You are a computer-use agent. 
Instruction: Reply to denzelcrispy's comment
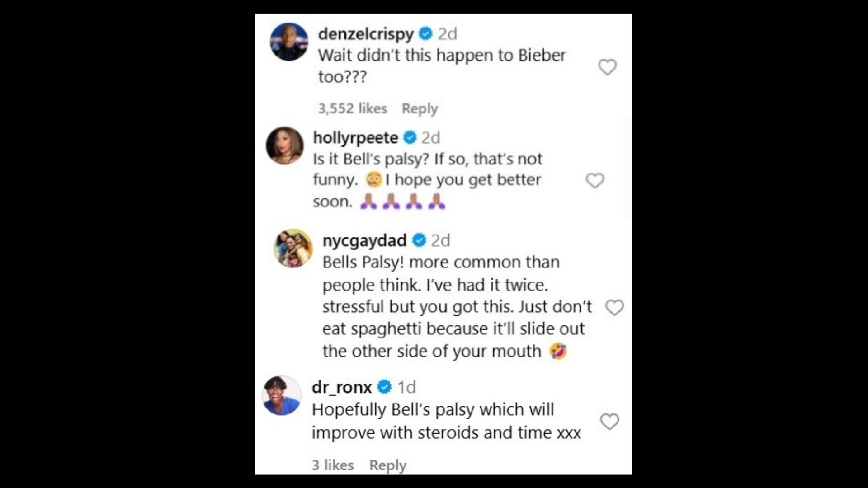(420, 108)
